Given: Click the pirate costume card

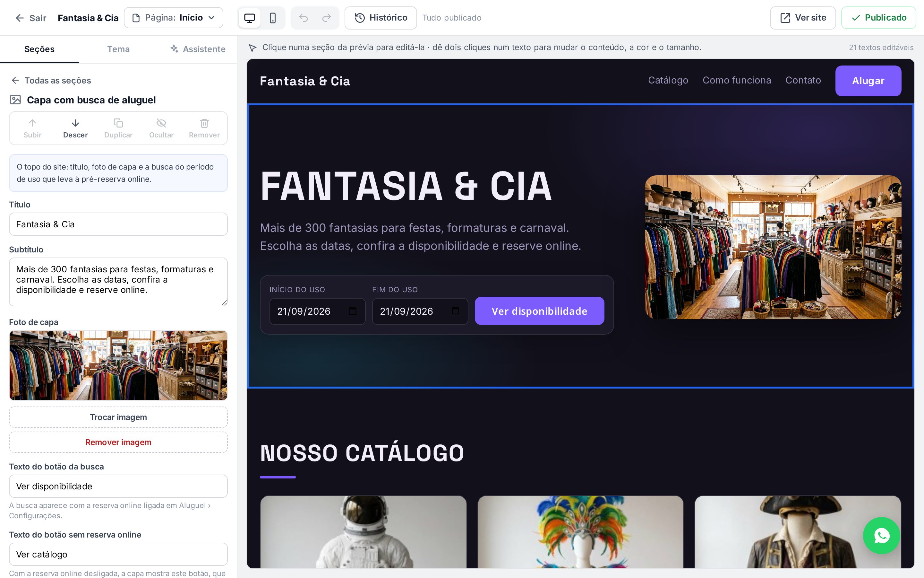Looking at the screenshot, I should [798, 532].
